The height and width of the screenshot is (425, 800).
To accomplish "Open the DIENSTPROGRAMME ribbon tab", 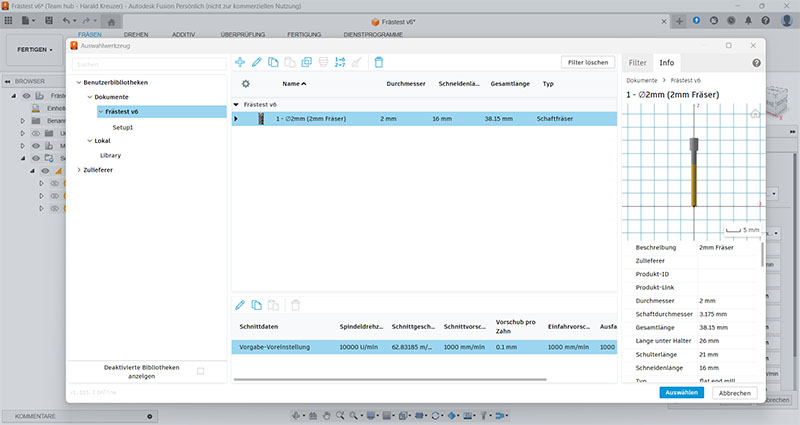I will coord(373,35).
